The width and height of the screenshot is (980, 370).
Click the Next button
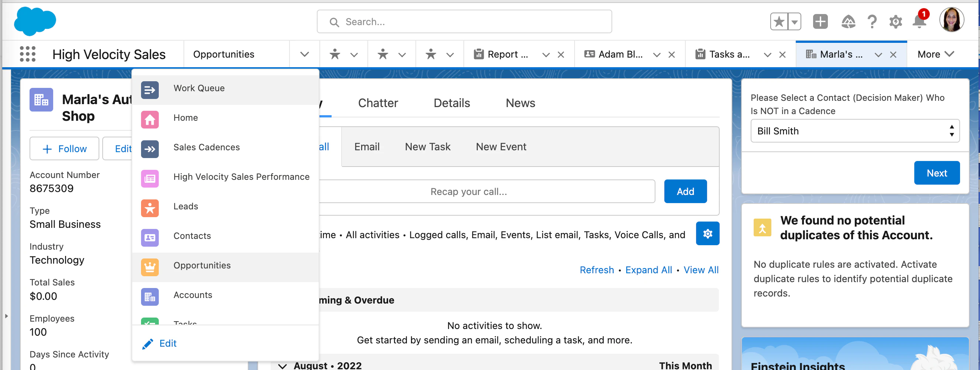[x=937, y=174]
